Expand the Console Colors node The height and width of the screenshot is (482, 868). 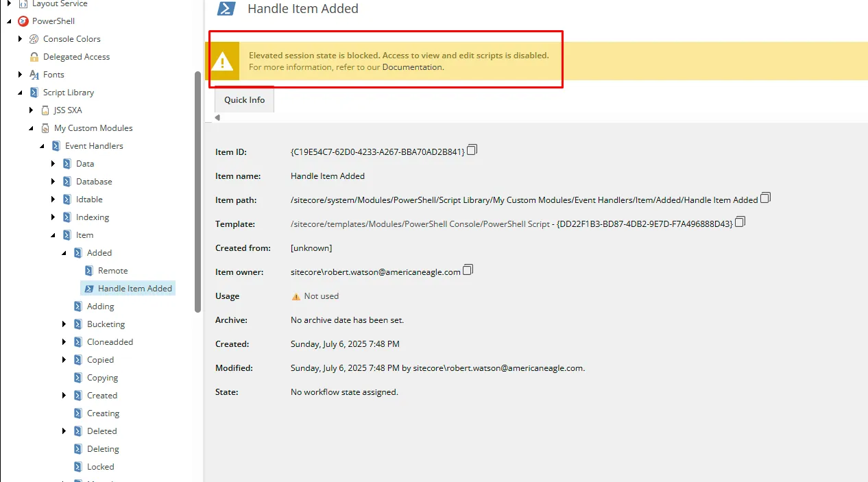pos(21,39)
